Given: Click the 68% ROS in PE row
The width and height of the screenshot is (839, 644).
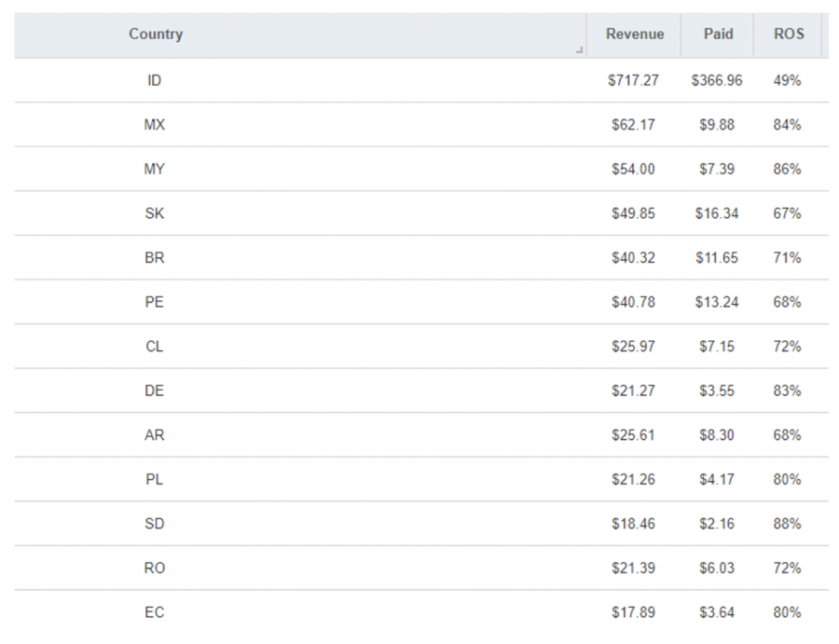Looking at the screenshot, I should tap(787, 302).
